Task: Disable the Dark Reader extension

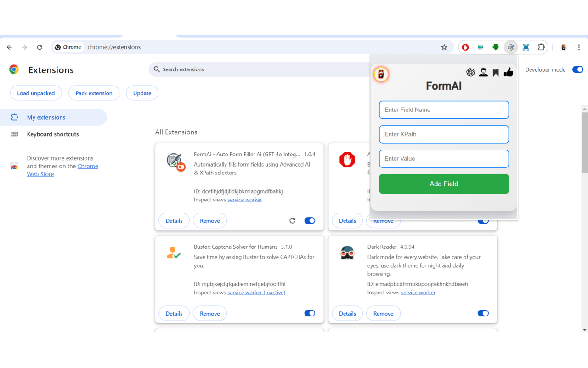Action: tap(483, 313)
